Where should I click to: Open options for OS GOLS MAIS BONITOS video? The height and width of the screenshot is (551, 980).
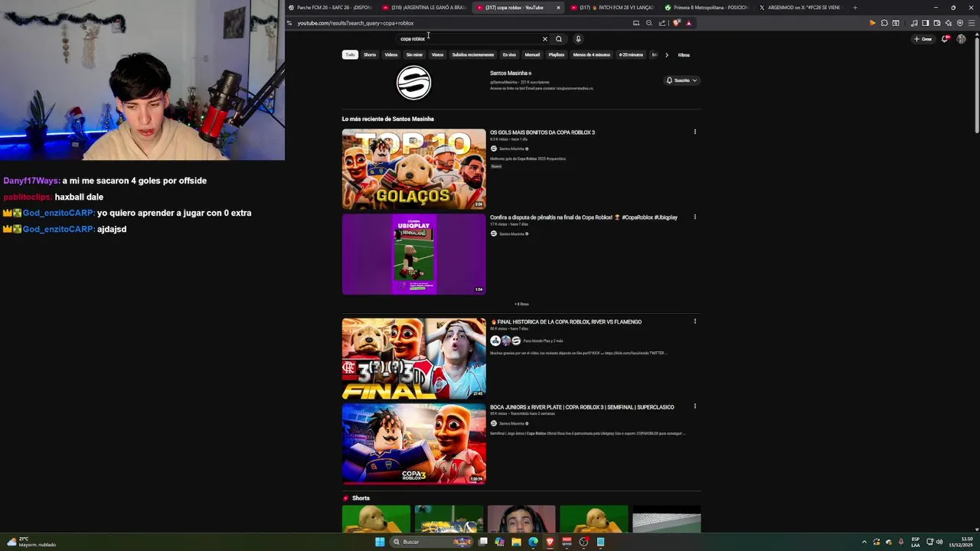pos(695,132)
